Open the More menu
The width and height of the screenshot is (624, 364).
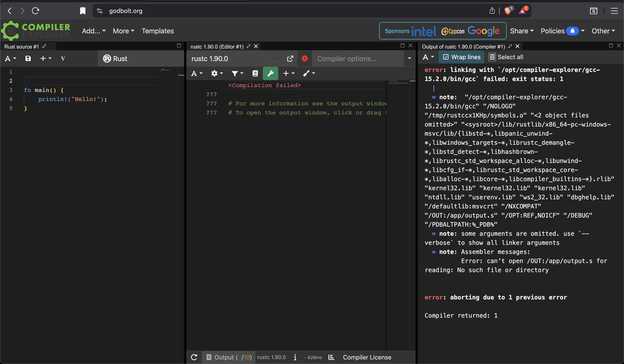[123, 31]
